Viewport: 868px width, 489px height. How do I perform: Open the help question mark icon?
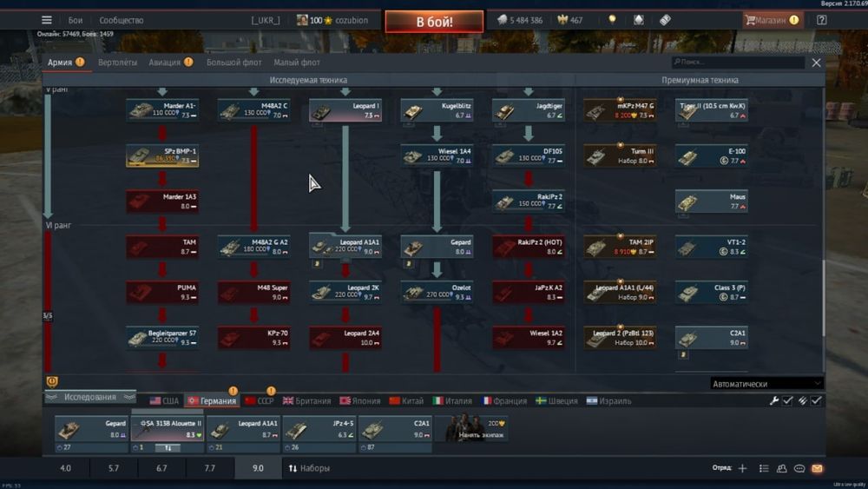click(821, 20)
